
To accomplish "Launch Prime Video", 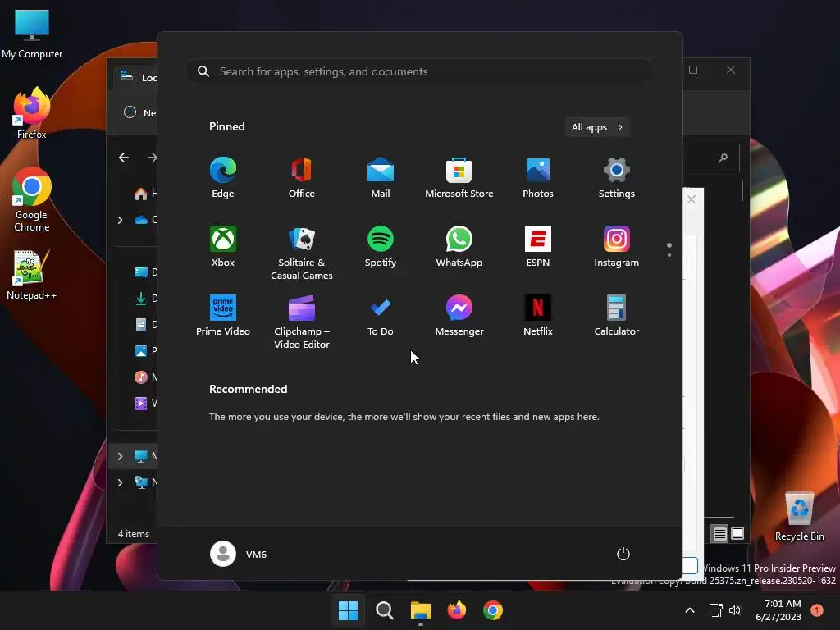I will tap(223, 316).
